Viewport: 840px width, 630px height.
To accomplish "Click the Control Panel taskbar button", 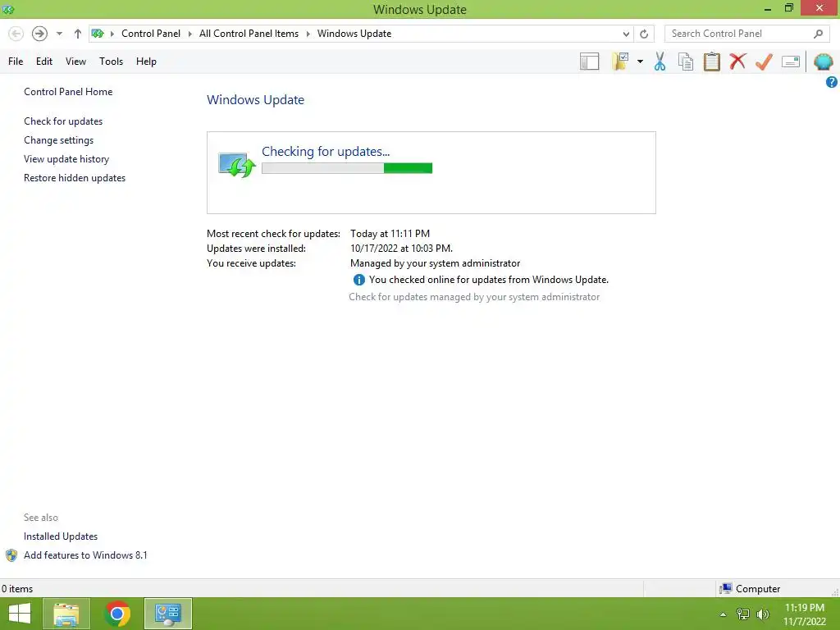I will (167, 614).
